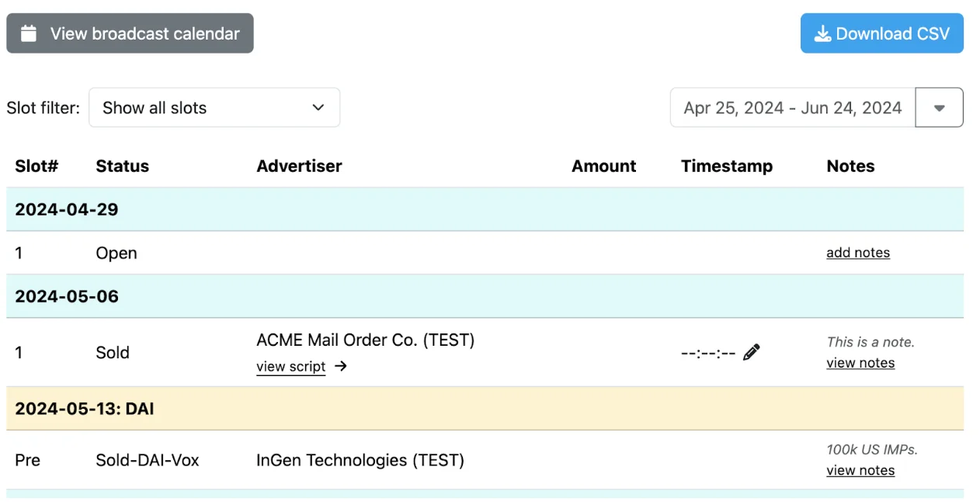Click InGen Technologies (TEST) advertiser
Screen dimensions: 980x502
tap(360, 460)
